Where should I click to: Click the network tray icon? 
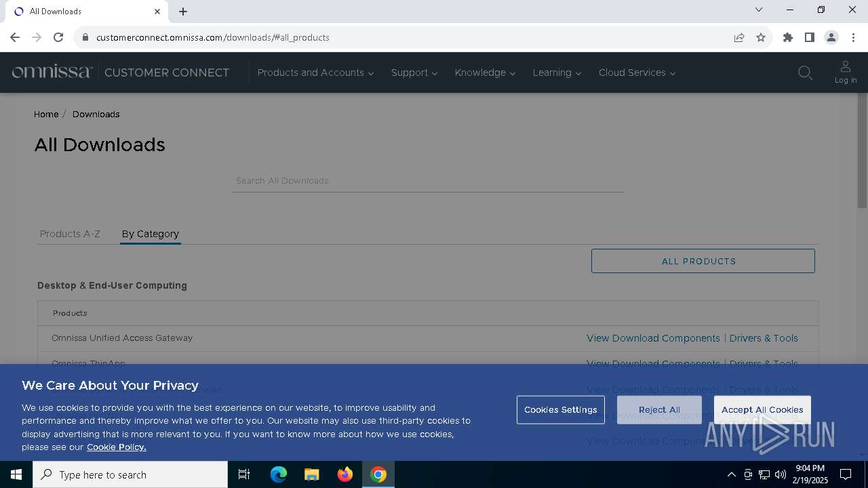coord(764,474)
